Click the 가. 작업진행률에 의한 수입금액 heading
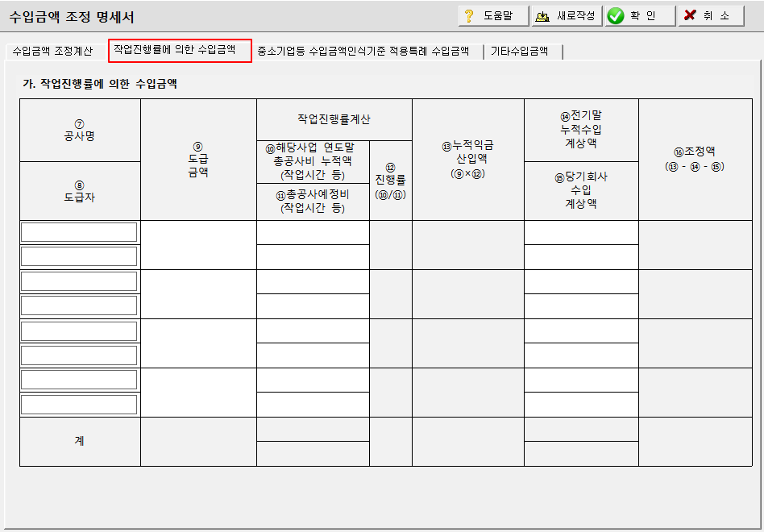 click(x=100, y=84)
